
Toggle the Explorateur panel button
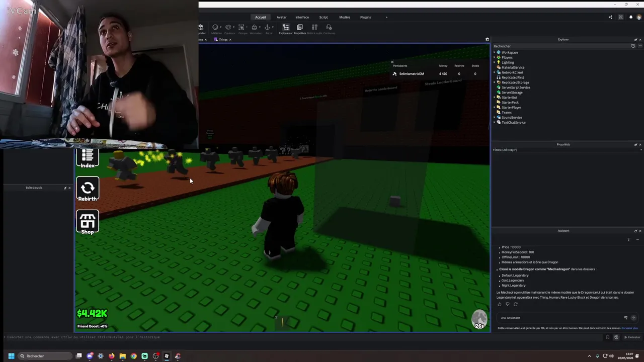[286, 29]
